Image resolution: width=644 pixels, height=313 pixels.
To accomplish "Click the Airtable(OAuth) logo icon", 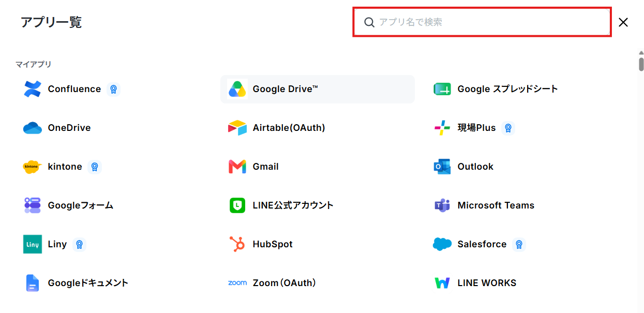I will 237,128.
